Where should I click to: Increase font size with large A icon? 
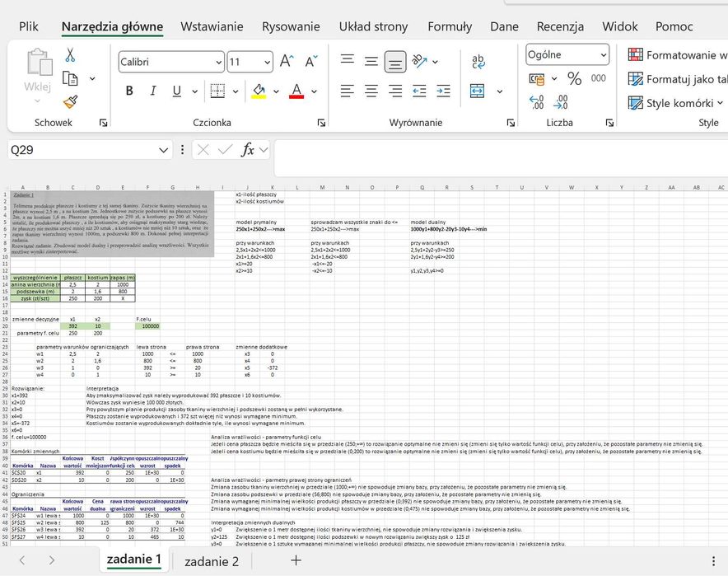pyautogui.click(x=287, y=61)
